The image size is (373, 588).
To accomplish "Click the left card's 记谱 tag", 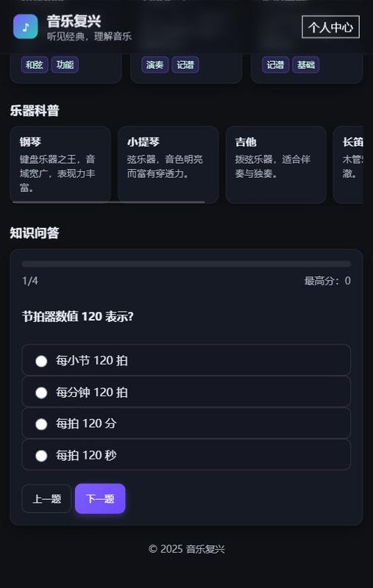I will [x=185, y=65].
